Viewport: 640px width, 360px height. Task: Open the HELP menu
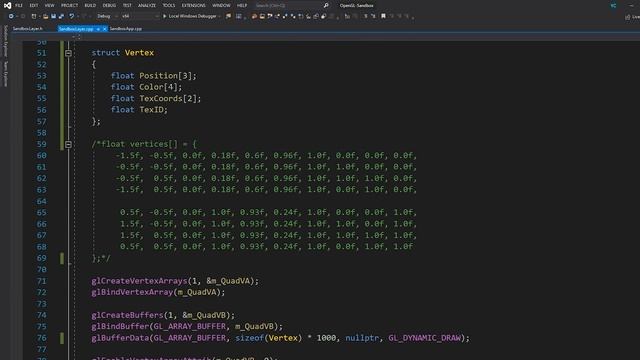(x=242, y=6)
